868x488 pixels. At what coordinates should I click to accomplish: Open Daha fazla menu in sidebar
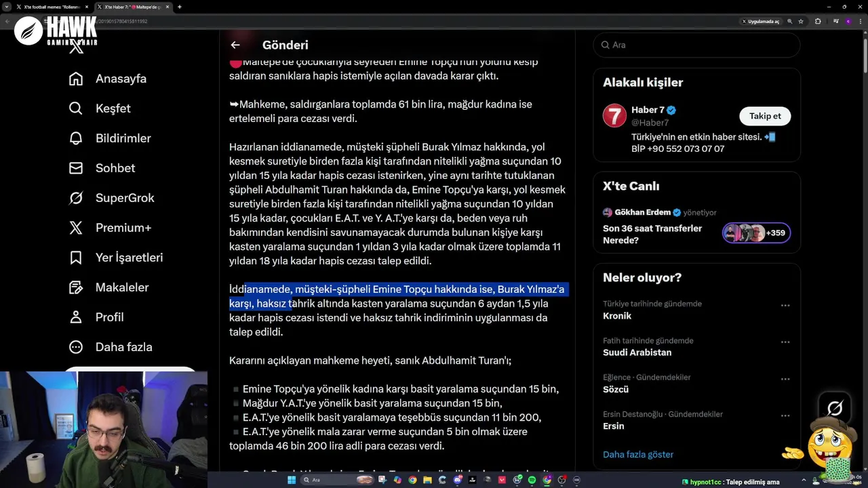tap(111, 347)
